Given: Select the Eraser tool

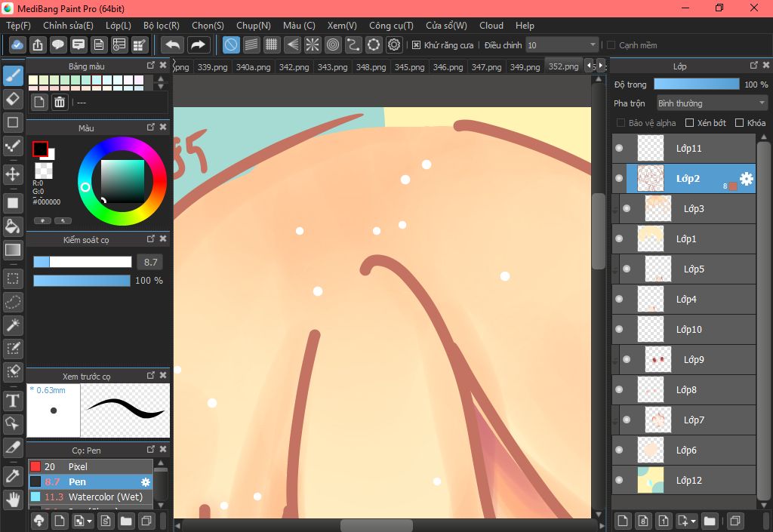Looking at the screenshot, I should point(13,99).
